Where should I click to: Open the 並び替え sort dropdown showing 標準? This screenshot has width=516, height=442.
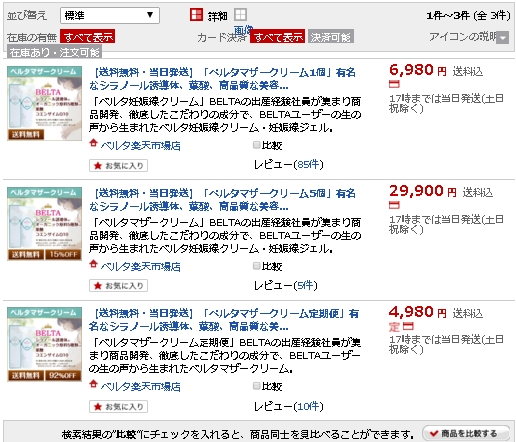click(x=110, y=15)
